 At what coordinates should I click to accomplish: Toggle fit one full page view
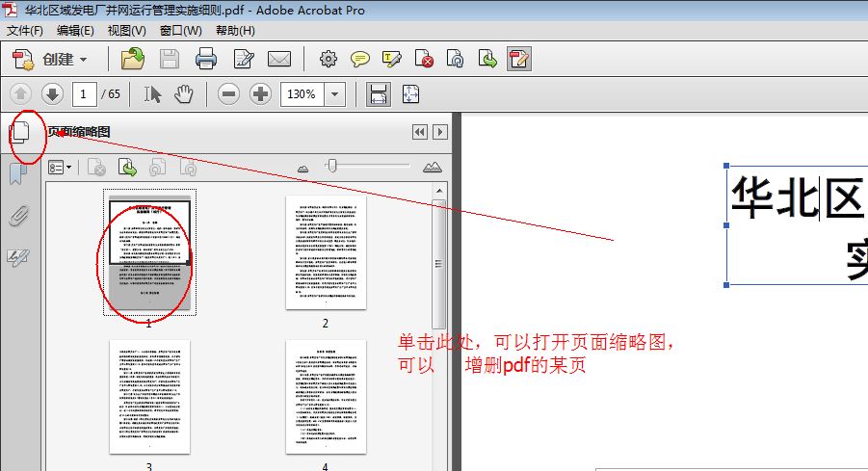tap(411, 94)
